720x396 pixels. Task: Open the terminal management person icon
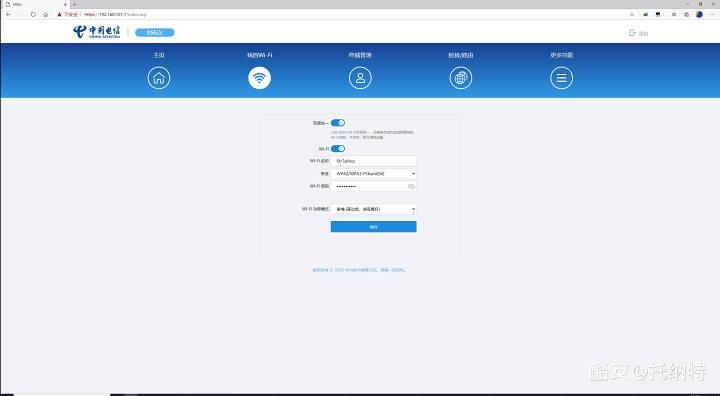point(360,78)
